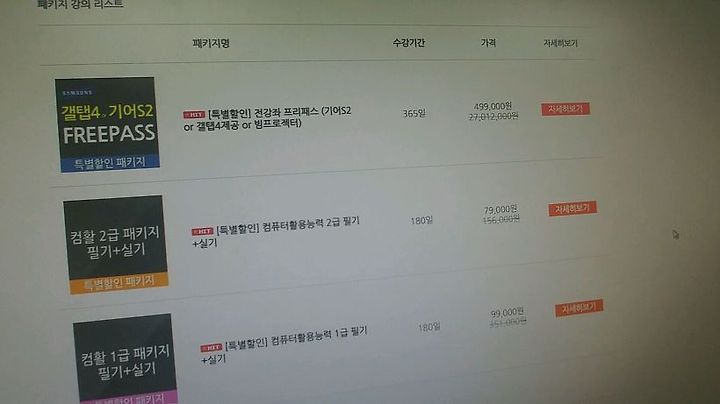This screenshot has height=404, width=720.
Task: Click the HIT badge on the 1급 row
Action: click(211, 348)
